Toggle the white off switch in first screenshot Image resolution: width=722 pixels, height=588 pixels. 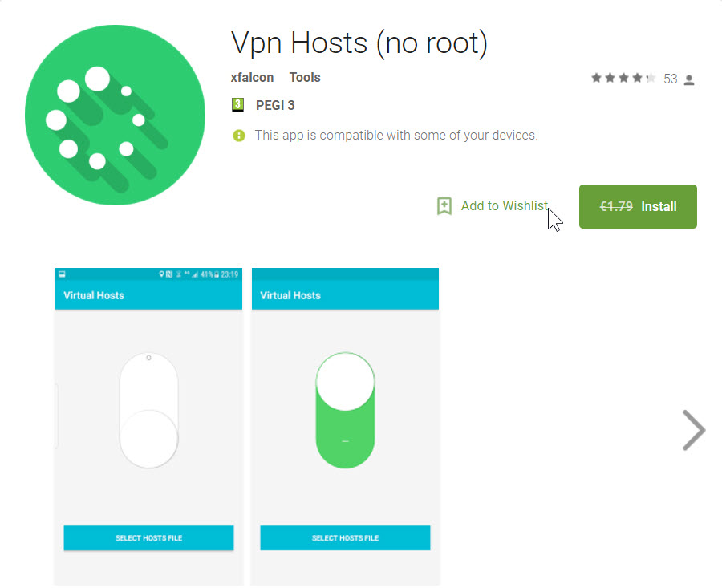[148, 410]
